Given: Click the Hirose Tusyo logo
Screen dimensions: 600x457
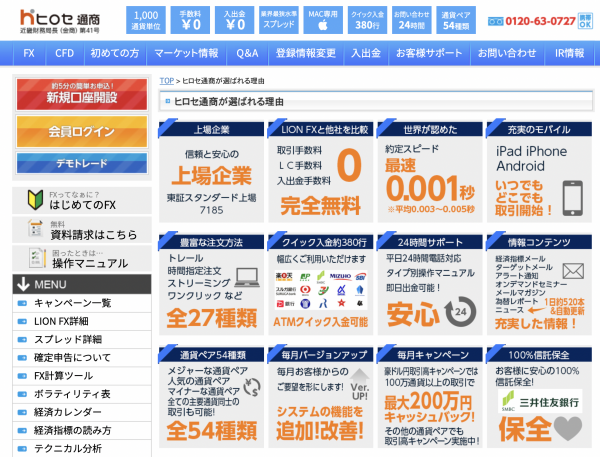Looking at the screenshot, I should (x=60, y=21).
